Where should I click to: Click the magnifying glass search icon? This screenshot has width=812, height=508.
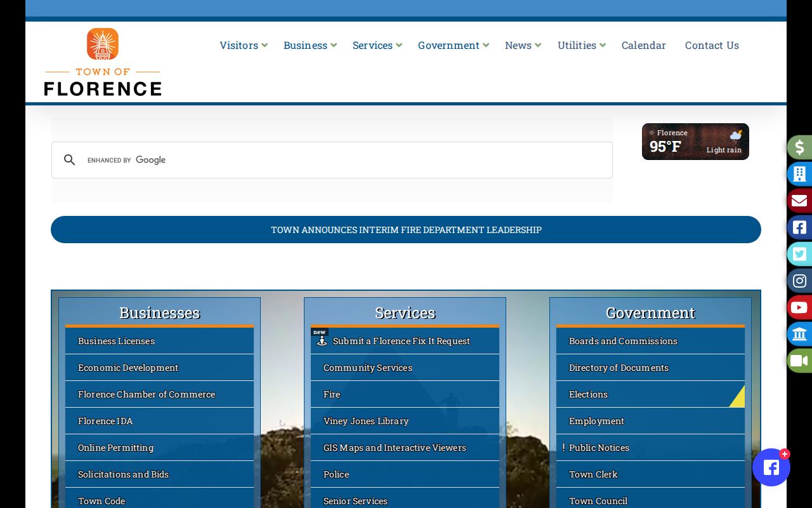click(x=70, y=160)
